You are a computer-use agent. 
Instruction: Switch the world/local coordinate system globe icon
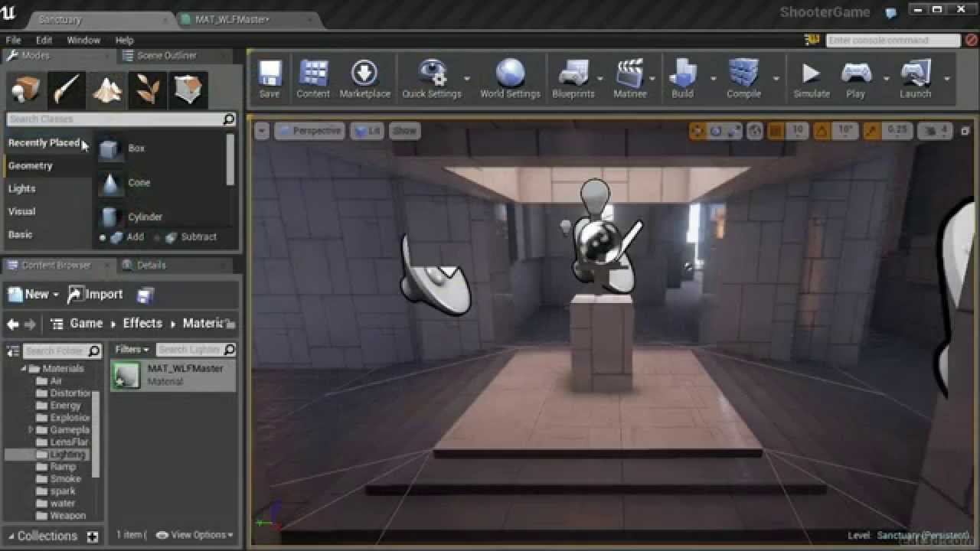pos(755,131)
